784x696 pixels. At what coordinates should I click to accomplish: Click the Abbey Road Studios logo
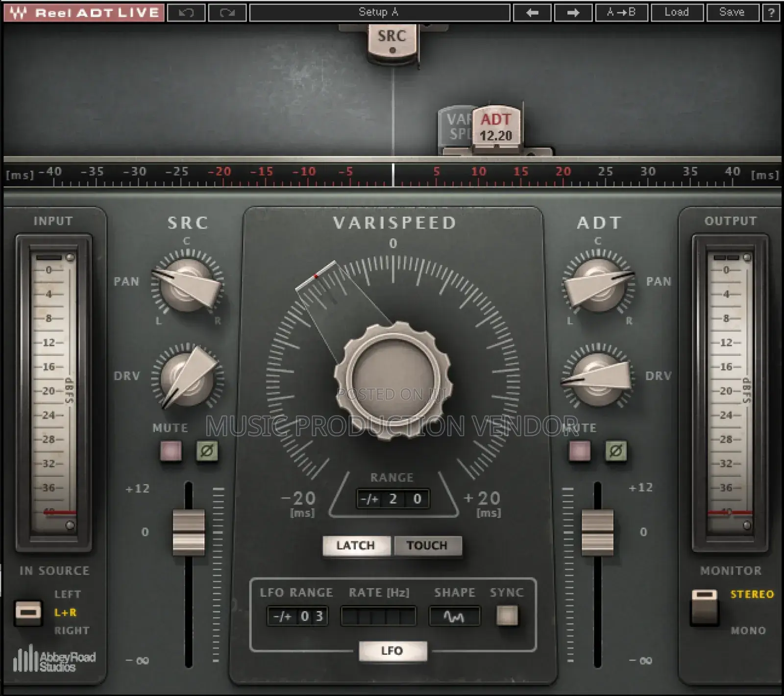(54, 658)
